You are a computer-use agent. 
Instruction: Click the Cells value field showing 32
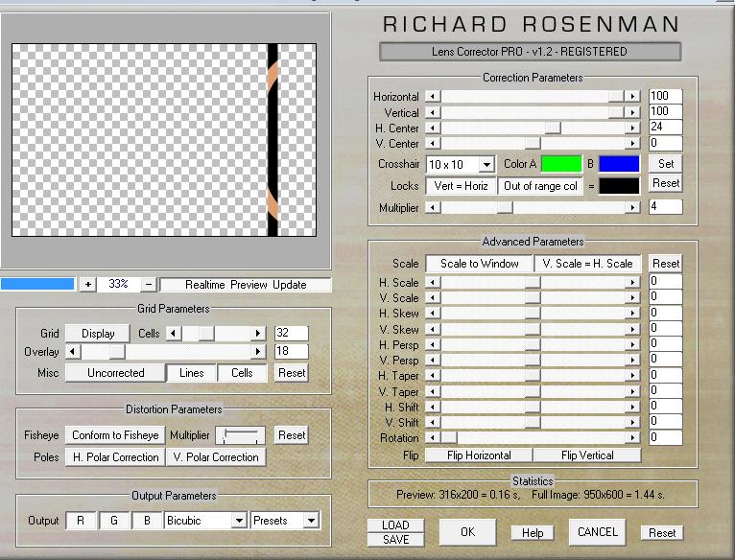tap(291, 333)
